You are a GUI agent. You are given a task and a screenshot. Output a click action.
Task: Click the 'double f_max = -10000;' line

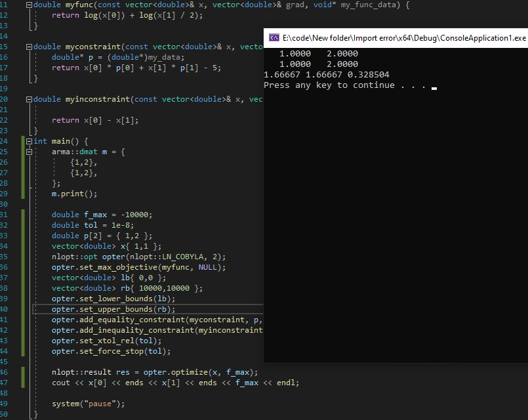(x=102, y=215)
